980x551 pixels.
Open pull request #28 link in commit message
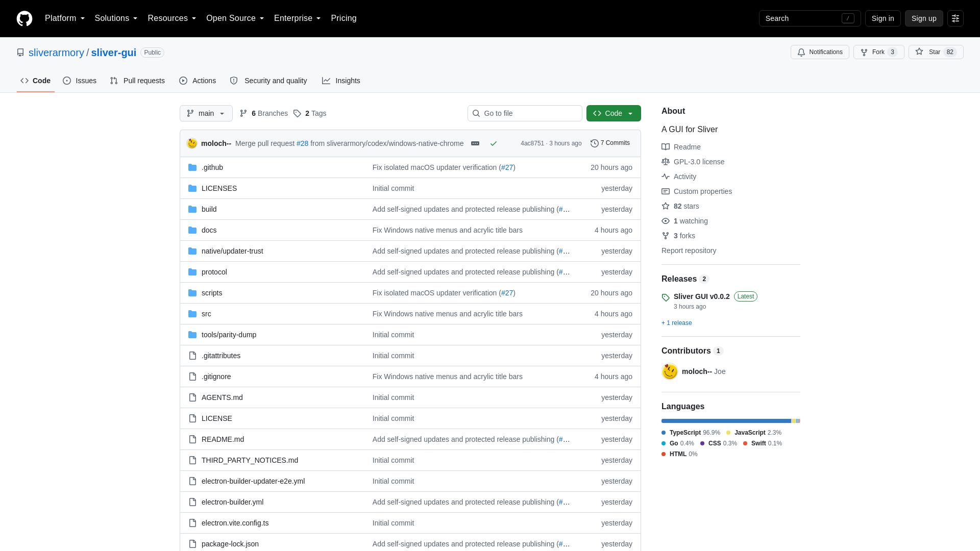(x=302, y=143)
